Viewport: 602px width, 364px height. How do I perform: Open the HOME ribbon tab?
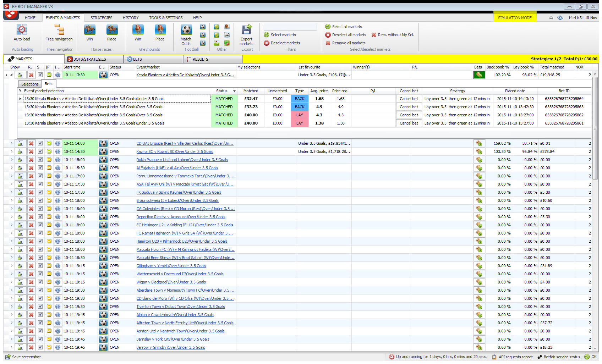click(30, 18)
